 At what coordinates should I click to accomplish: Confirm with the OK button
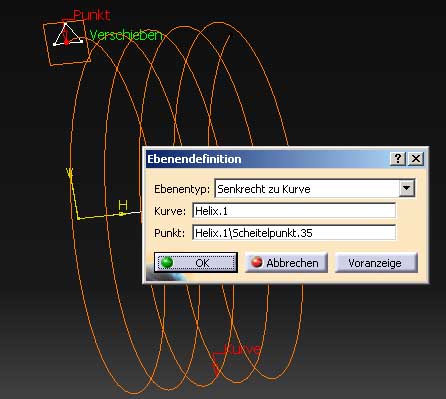coord(196,263)
